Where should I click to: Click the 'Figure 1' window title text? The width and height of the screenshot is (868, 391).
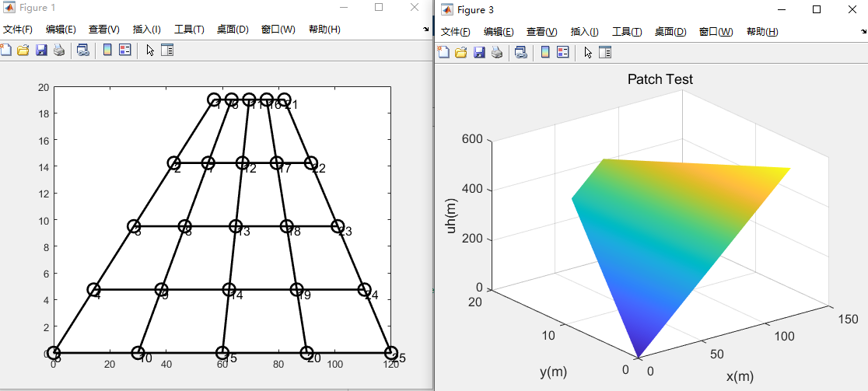[37, 8]
